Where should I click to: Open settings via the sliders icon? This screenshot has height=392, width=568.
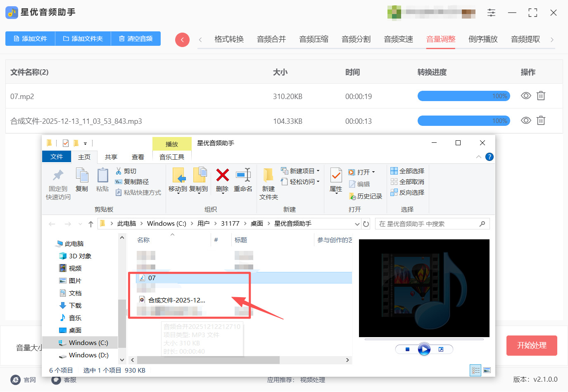[x=491, y=13]
